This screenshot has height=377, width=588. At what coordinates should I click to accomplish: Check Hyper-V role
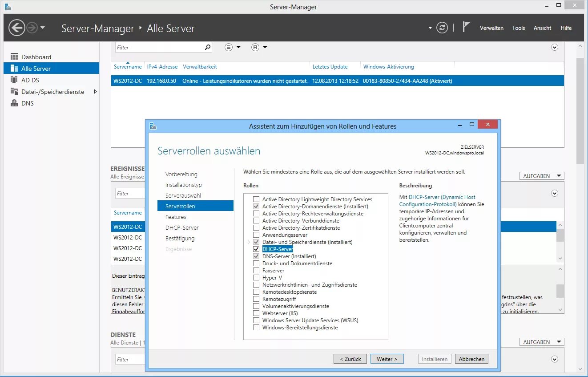click(x=256, y=278)
